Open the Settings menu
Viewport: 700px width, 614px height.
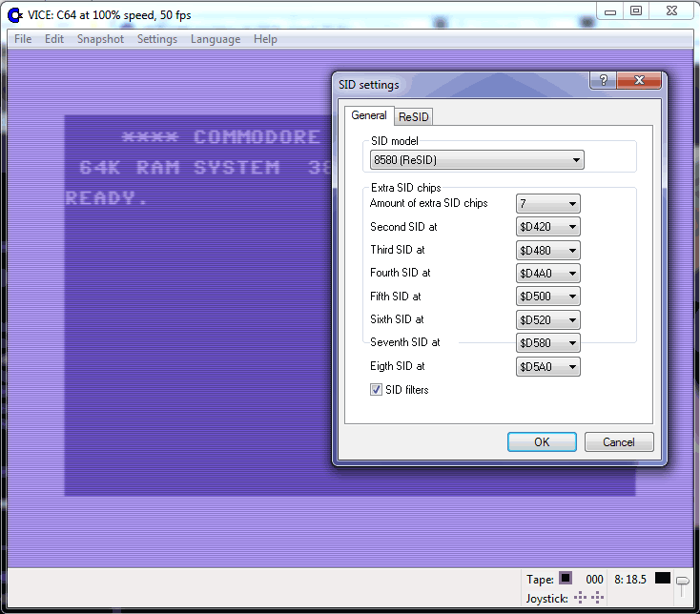[x=157, y=39]
